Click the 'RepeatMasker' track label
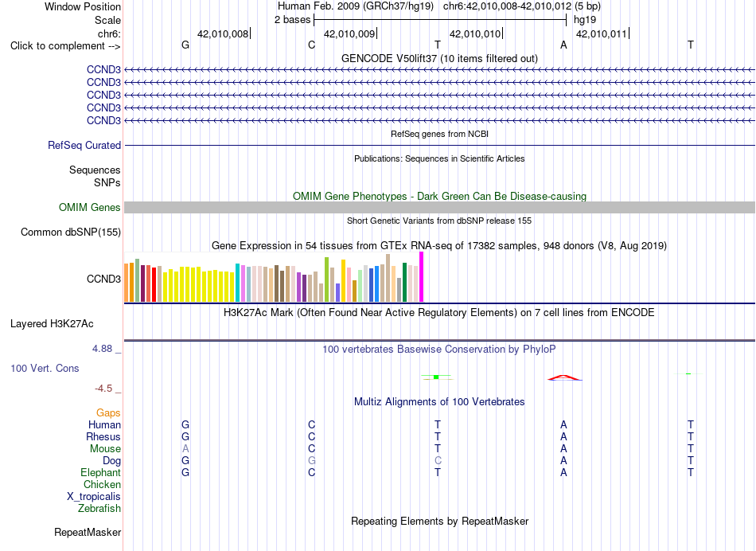756x551 pixels. (x=88, y=532)
